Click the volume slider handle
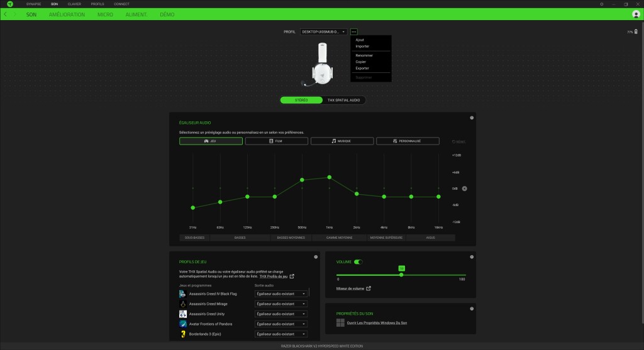 pyautogui.click(x=401, y=275)
